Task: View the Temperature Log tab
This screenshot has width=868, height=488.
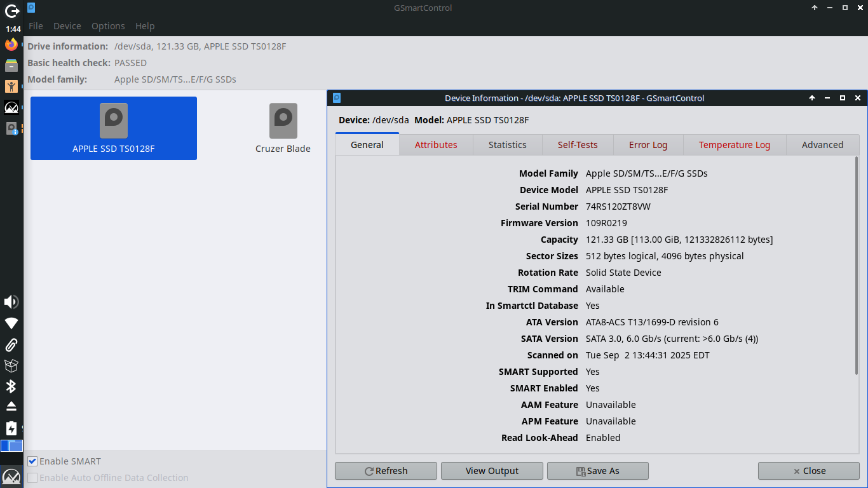Action: (734, 144)
